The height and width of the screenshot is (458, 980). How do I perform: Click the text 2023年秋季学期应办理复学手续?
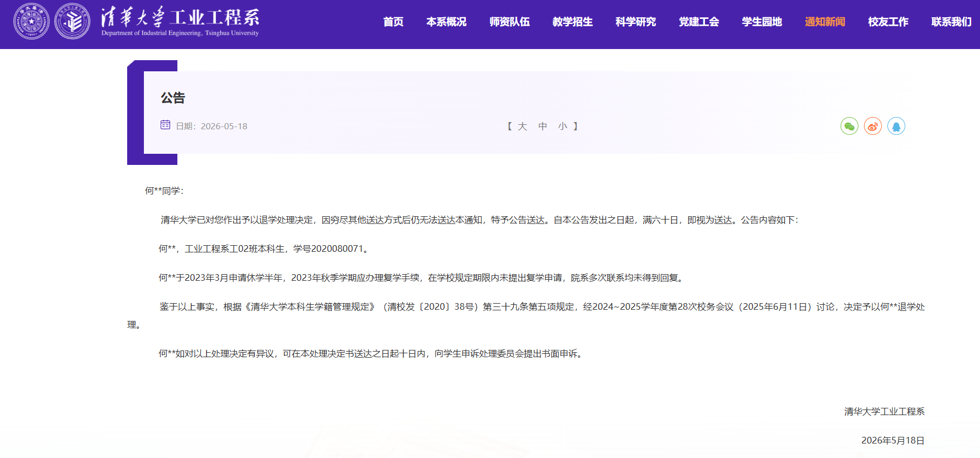click(355, 277)
